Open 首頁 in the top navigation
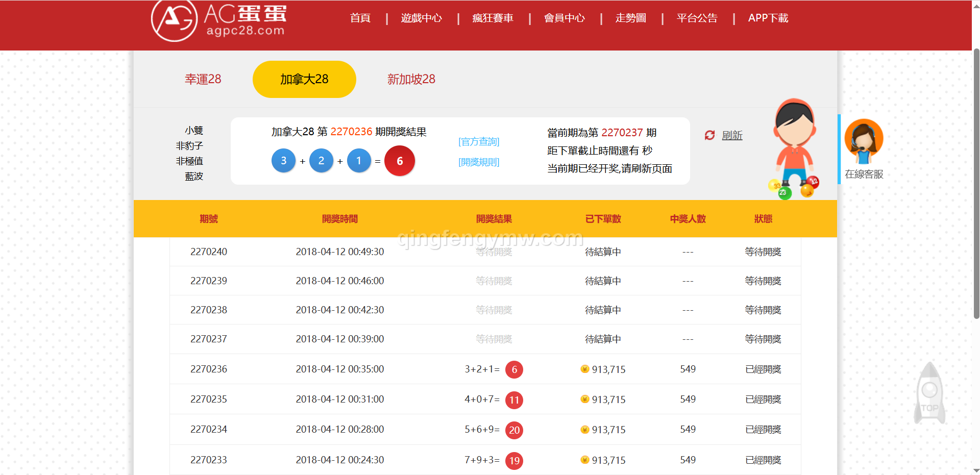 [x=360, y=18]
